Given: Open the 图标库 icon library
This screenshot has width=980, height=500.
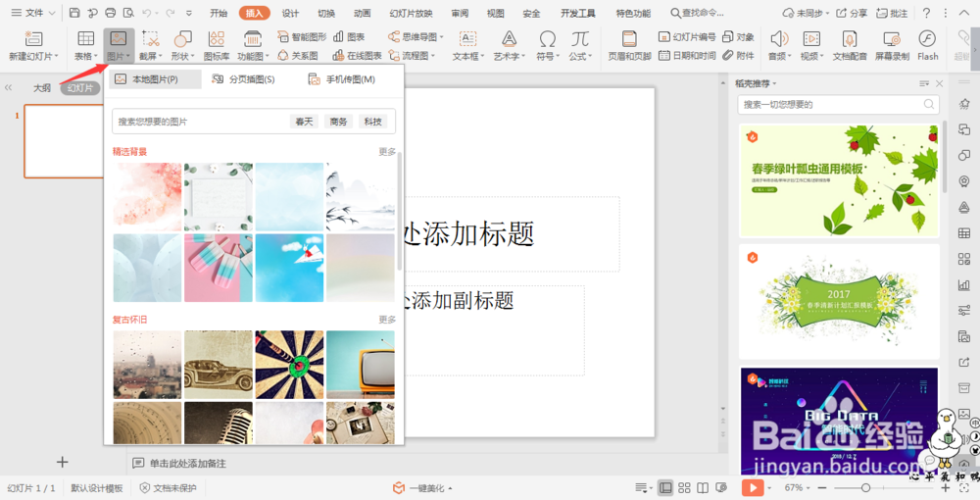Looking at the screenshot, I should coord(217,46).
